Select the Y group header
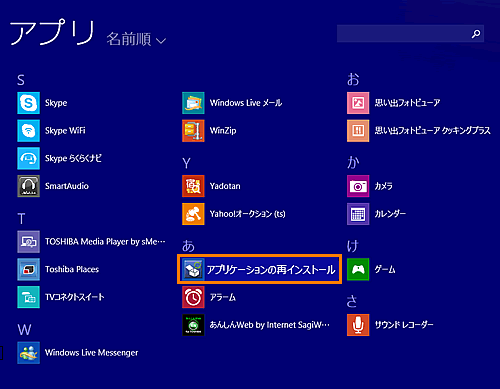Viewport: 500px width, 389px height. click(186, 163)
